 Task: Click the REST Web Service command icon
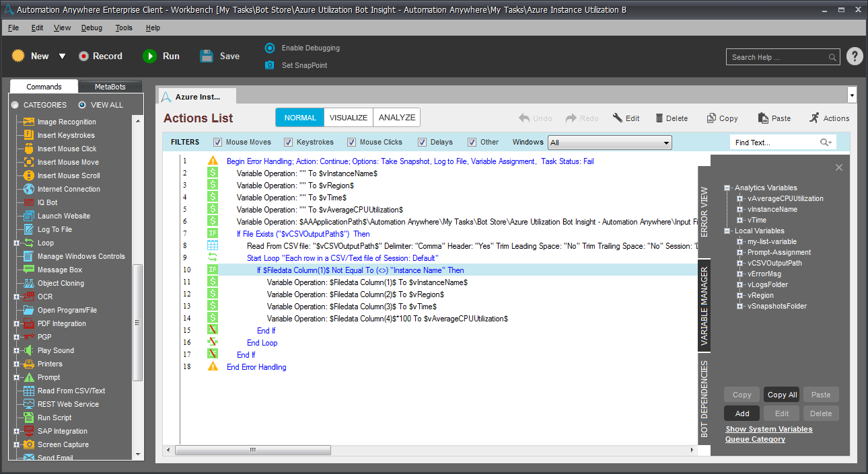click(29, 404)
